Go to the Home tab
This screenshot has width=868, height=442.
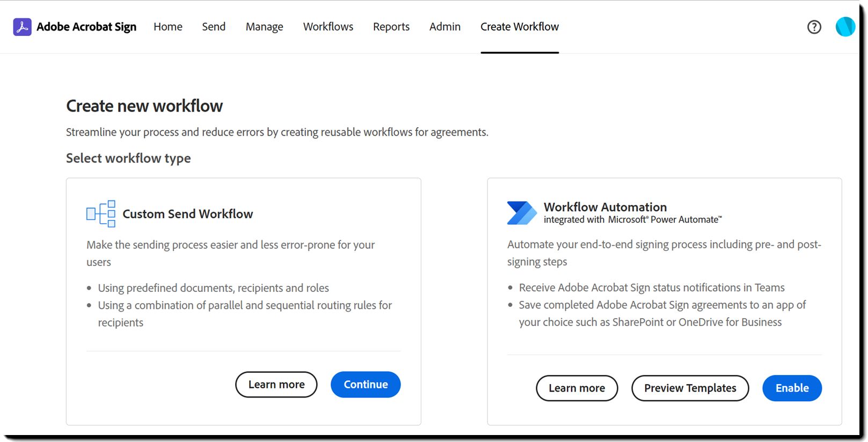pos(168,27)
